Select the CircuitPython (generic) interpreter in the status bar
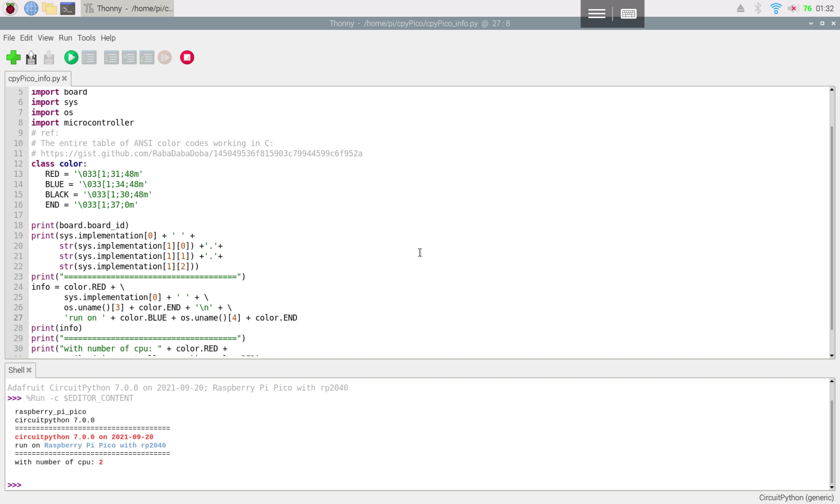840x504 pixels. click(x=796, y=498)
